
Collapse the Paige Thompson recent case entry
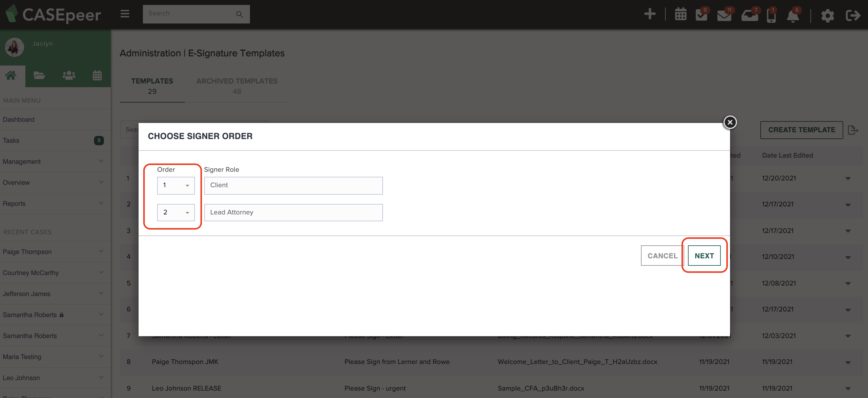coord(101,252)
